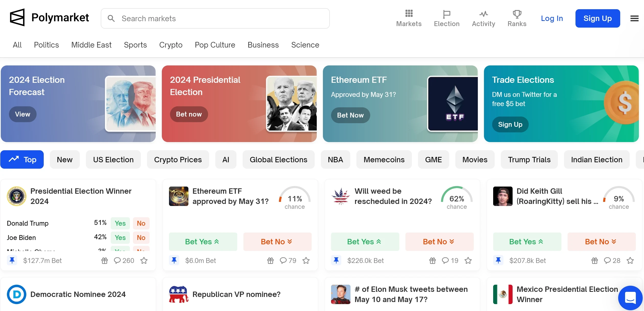Screen dimensions: 644x311
Task: Click Bet Yes on Ethereum ETF market
Action: pyautogui.click(x=203, y=242)
